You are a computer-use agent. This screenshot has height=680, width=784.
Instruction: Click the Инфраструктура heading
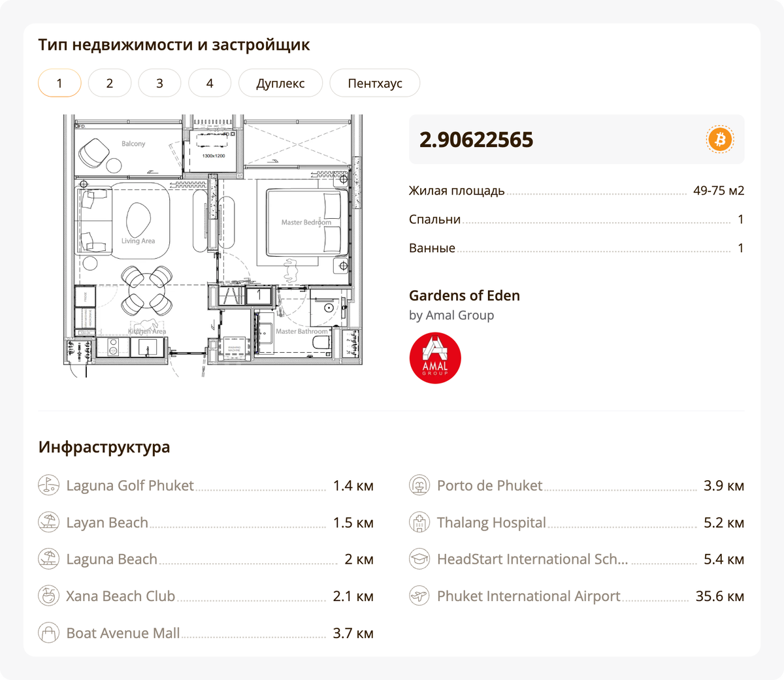pyautogui.click(x=104, y=447)
